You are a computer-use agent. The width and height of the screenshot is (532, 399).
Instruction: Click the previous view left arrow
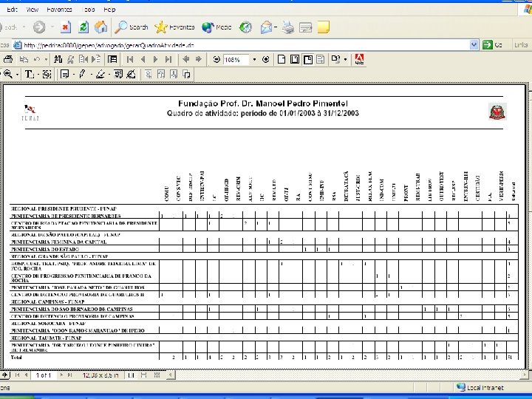(x=185, y=59)
